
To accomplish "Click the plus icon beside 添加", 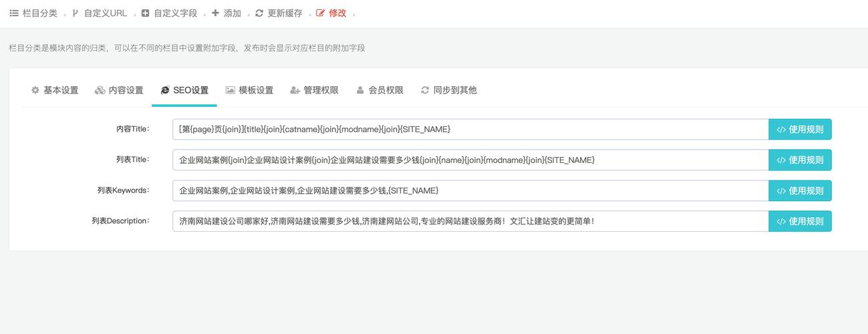I will click(x=215, y=13).
